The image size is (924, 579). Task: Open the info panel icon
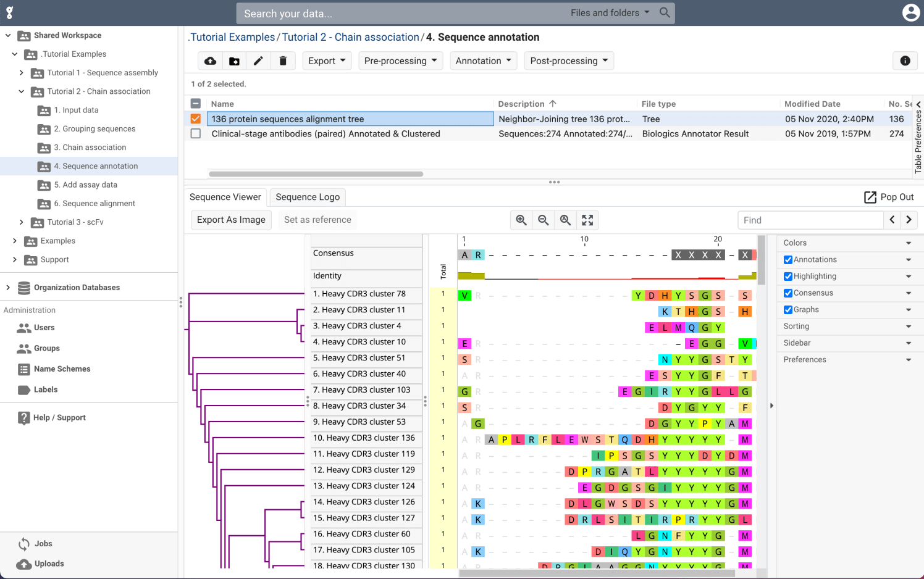point(905,60)
